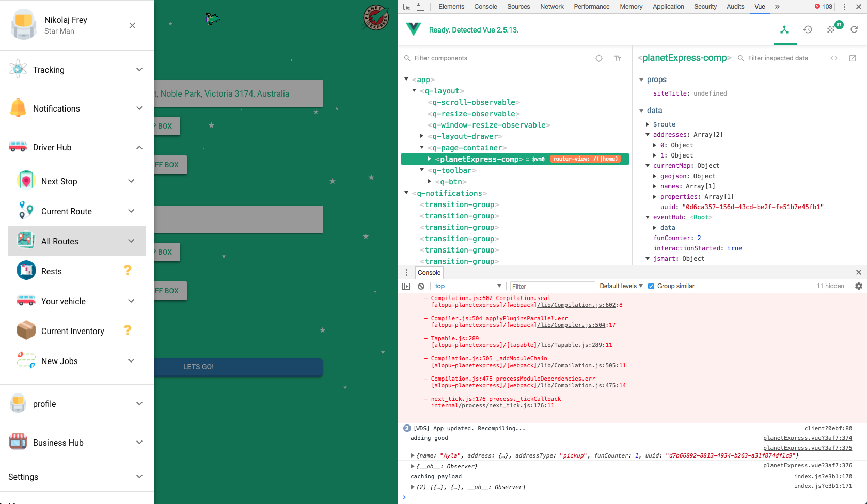Image resolution: width=867 pixels, height=504 pixels.
Task: Open the Events history clock icon
Action: 808,30
